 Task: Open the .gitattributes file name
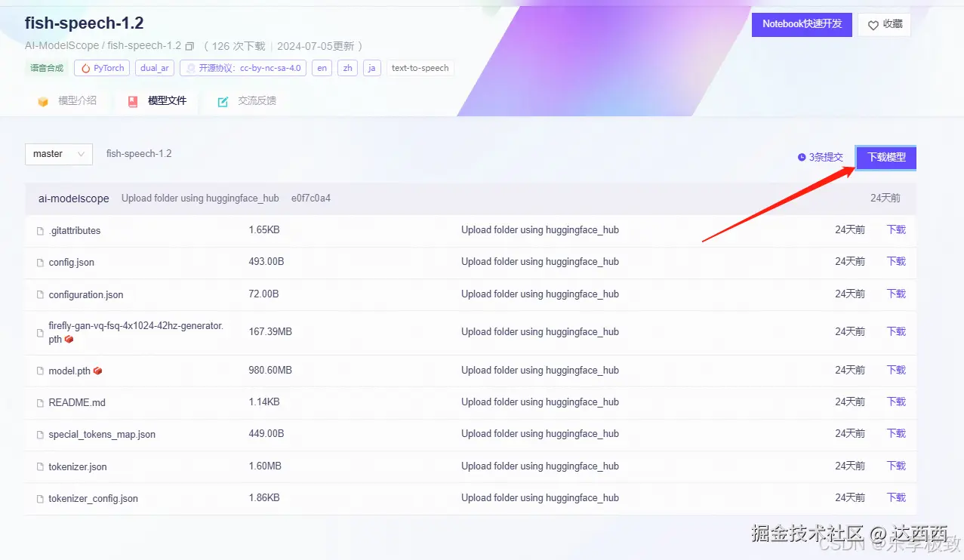coord(75,231)
